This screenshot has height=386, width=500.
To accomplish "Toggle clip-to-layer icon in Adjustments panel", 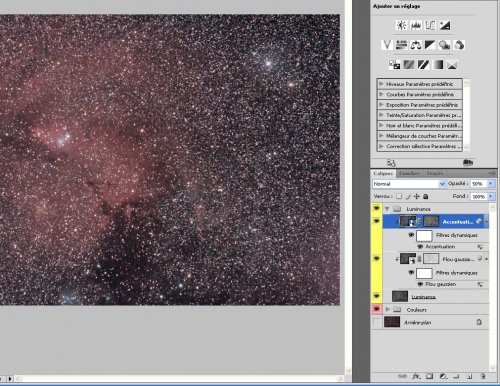I will (468, 163).
